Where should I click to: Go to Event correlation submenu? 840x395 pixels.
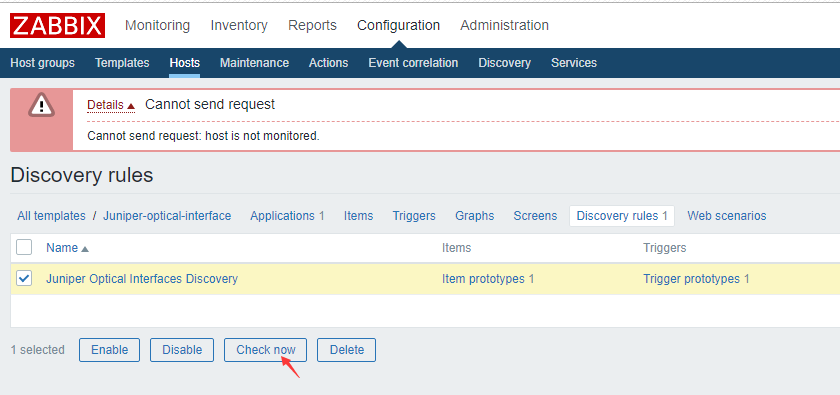pos(413,63)
